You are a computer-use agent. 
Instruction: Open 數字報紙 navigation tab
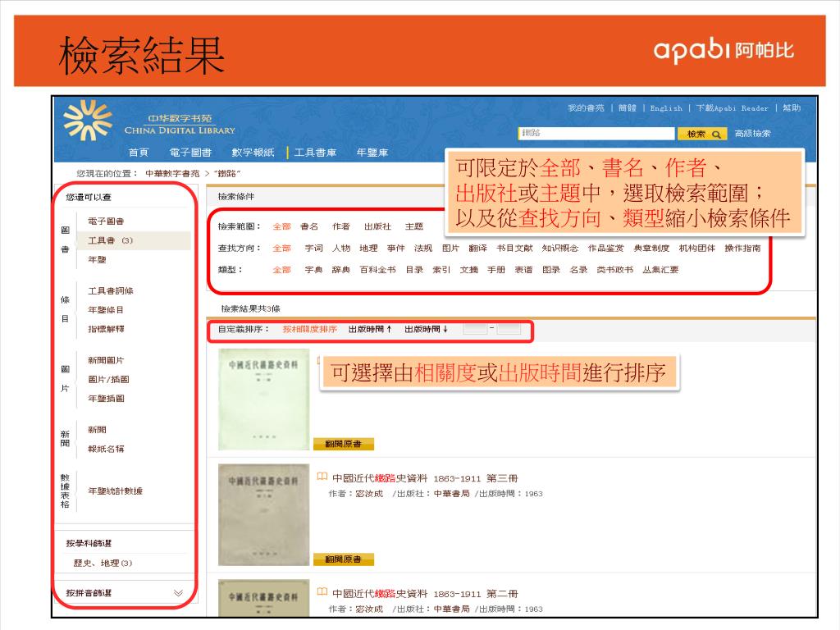click(x=253, y=153)
